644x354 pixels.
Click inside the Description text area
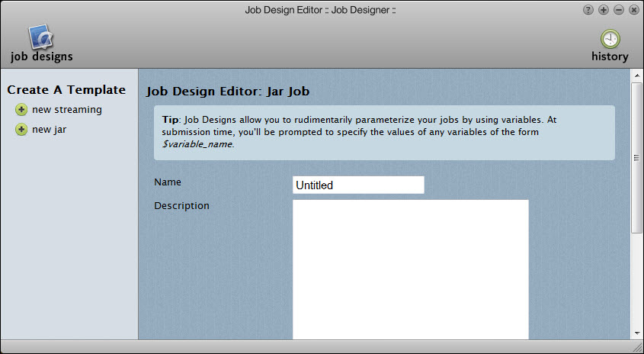coord(410,269)
